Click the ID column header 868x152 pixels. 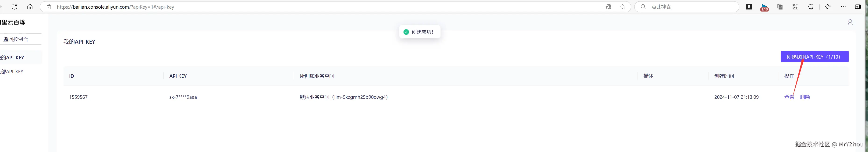pos(71,76)
